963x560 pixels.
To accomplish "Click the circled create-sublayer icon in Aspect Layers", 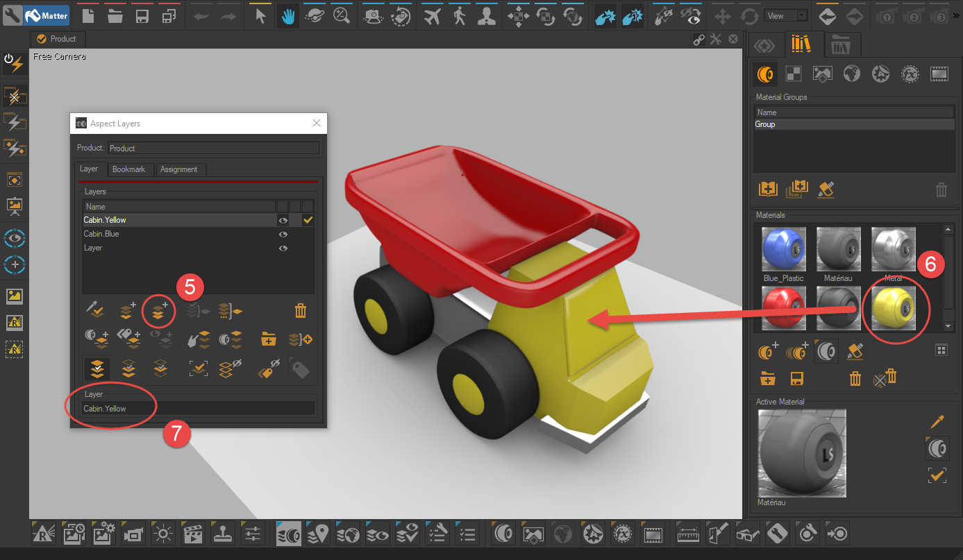I will [x=158, y=311].
